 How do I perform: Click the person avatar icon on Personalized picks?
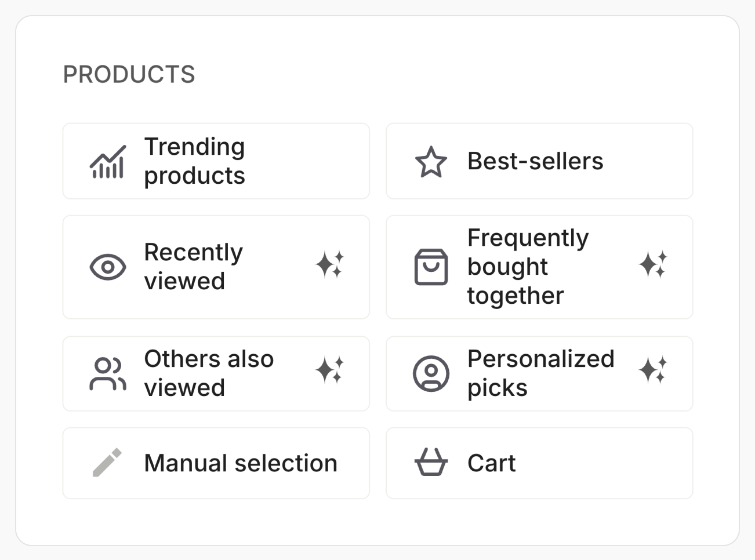click(431, 374)
